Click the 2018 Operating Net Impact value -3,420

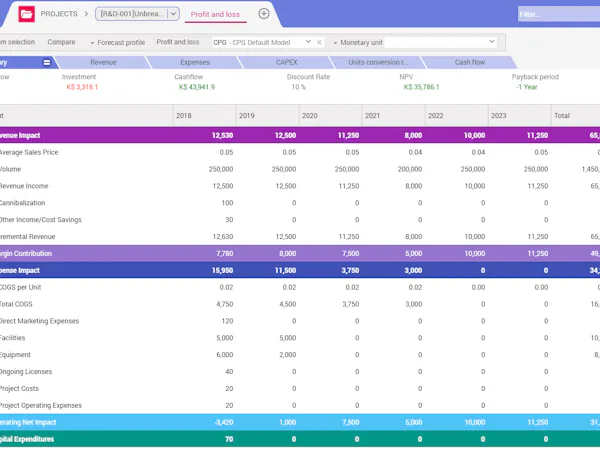223,422
